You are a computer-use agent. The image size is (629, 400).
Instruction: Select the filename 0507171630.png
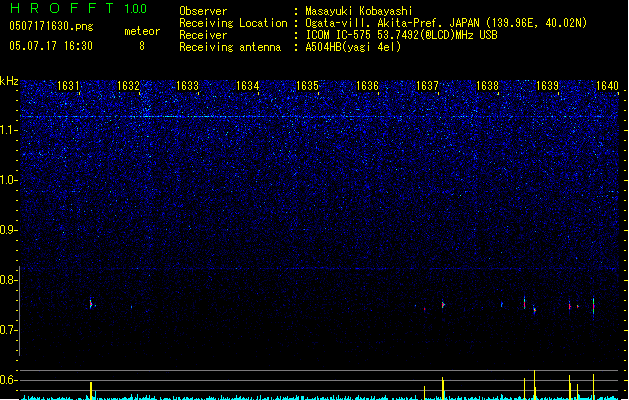click(51, 26)
